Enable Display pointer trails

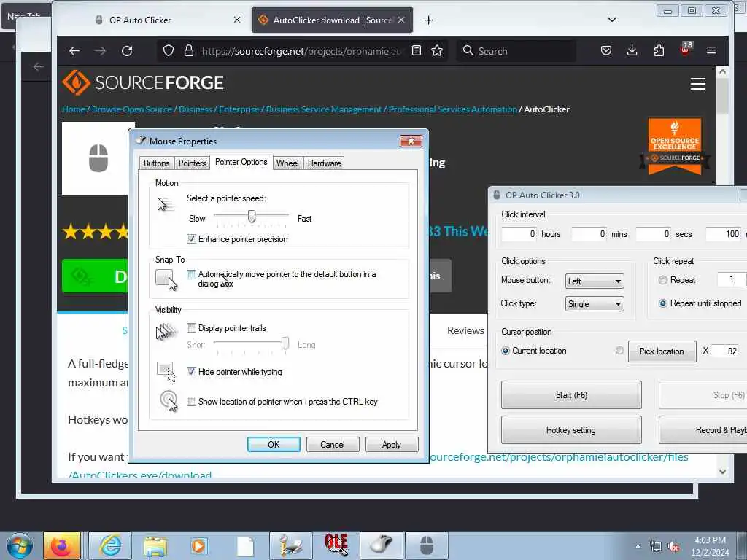[x=191, y=327]
